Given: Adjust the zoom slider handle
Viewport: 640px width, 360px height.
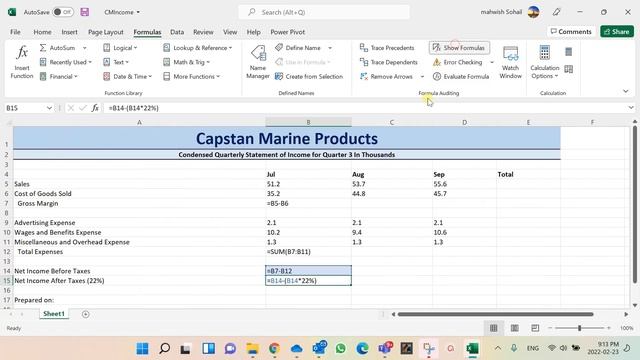Looking at the screenshot, I should (x=579, y=328).
